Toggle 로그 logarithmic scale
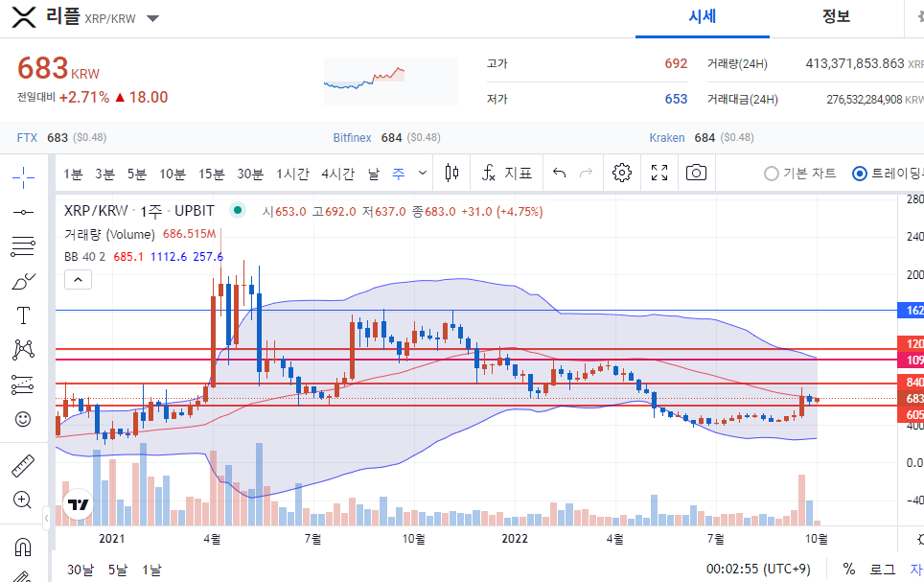The image size is (924, 582). (882, 569)
